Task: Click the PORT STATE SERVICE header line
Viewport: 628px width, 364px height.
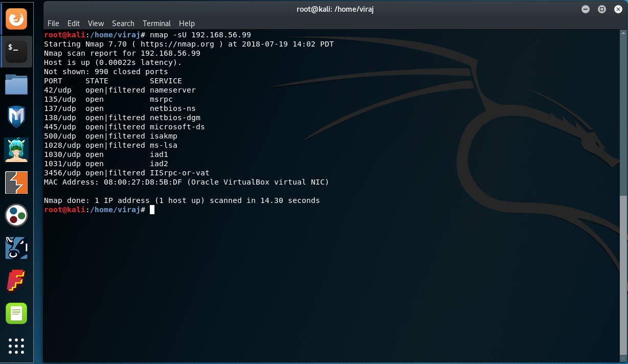Action: (x=113, y=81)
